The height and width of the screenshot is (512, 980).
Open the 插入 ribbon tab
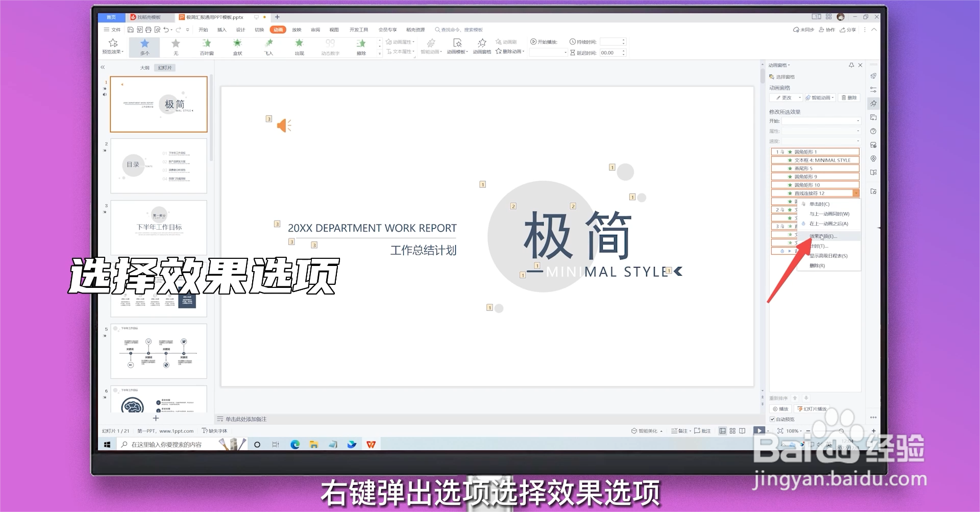pyautogui.click(x=222, y=30)
